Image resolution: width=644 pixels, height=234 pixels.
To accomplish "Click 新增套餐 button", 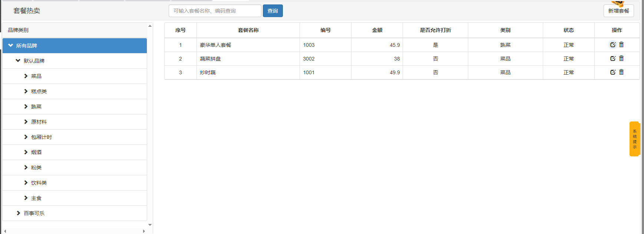I will (x=618, y=11).
